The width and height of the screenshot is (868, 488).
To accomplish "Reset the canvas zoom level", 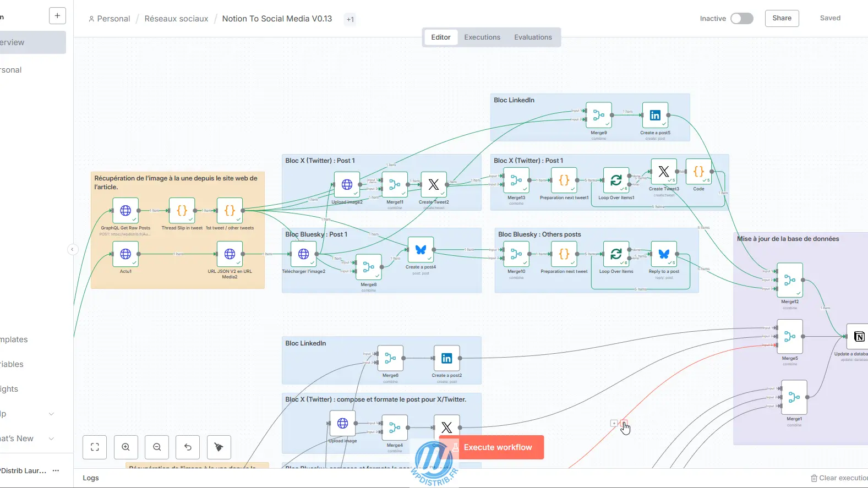I will coord(188,447).
